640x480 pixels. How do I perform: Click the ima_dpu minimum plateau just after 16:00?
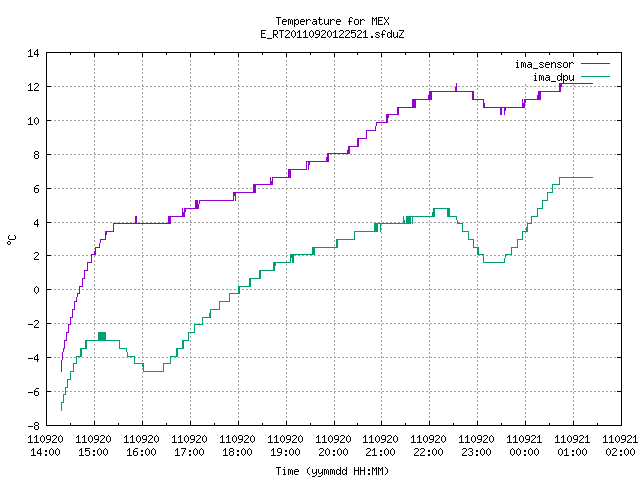click(153, 371)
